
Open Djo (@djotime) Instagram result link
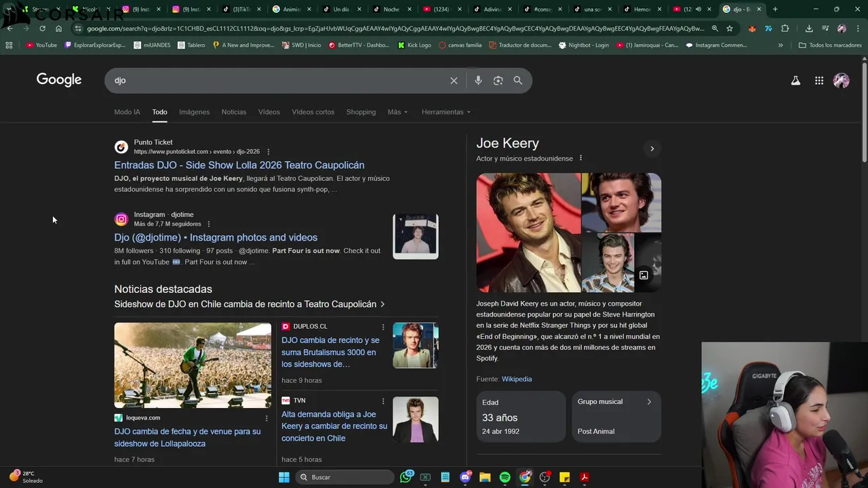point(216,237)
